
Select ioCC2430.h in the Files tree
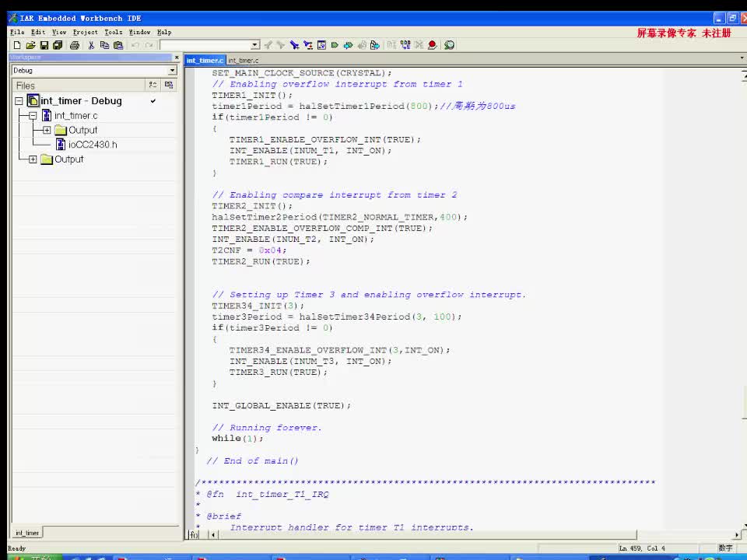(x=93, y=145)
